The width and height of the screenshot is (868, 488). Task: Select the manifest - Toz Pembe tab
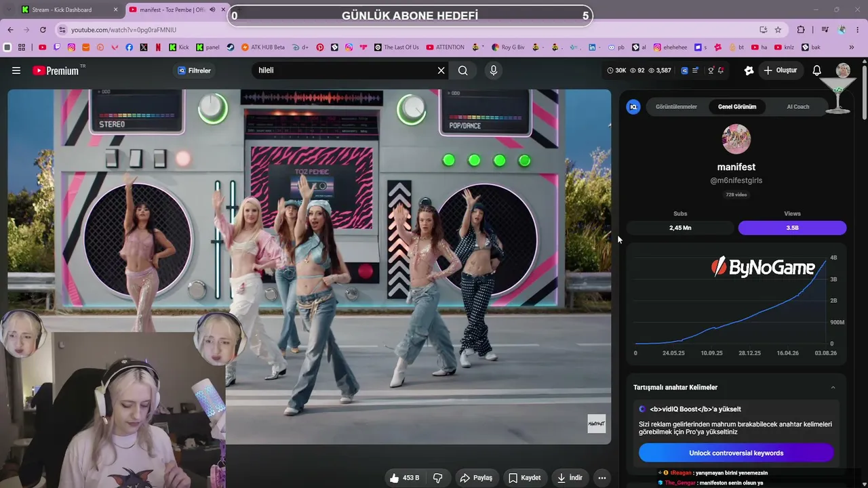177,9
